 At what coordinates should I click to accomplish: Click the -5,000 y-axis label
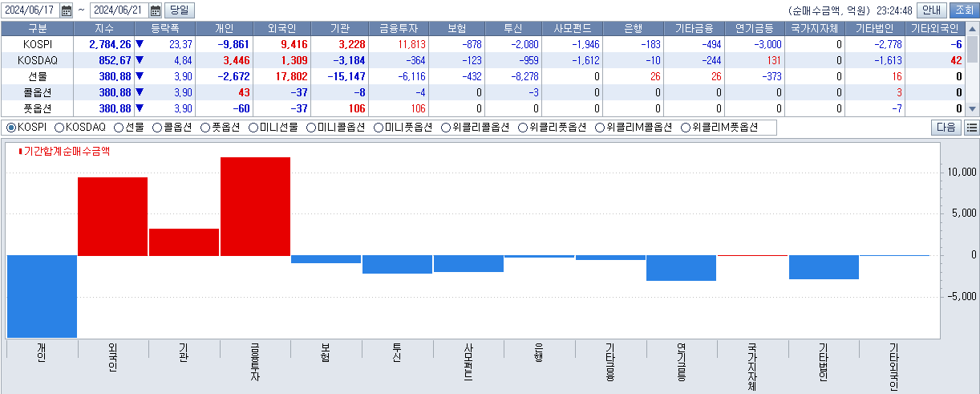pyautogui.click(x=962, y=297)
